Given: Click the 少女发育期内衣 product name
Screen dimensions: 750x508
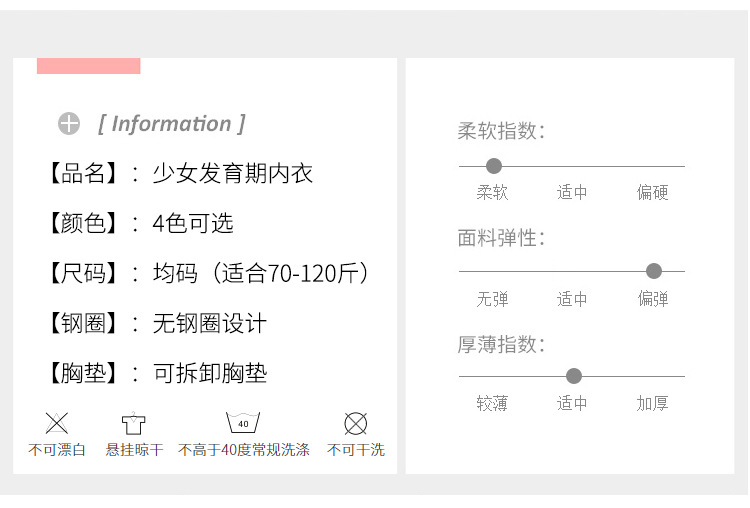Looking at the screenshot, I should click(x=232, y=174).
